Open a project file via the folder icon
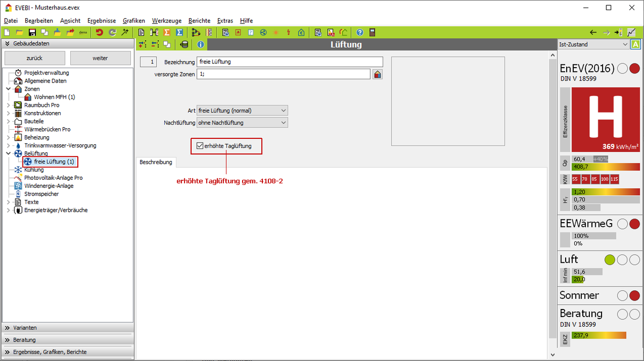This screenshot has width=644, height=361. 19,32
